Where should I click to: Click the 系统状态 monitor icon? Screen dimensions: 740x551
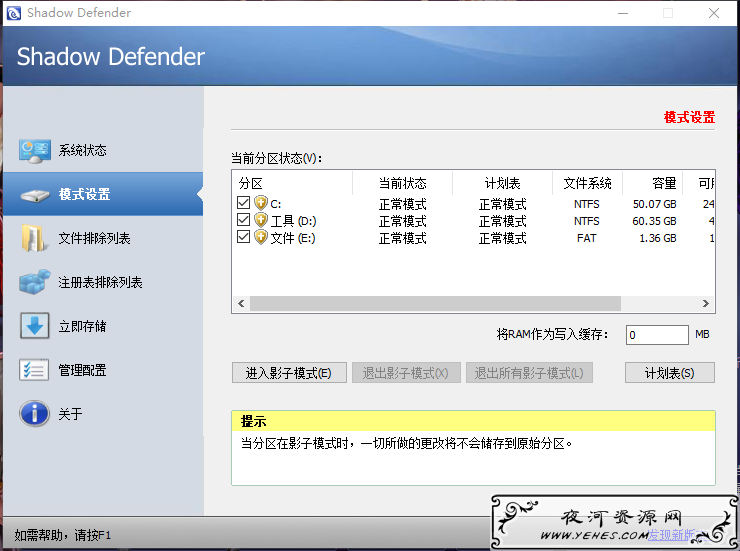coord(34,151)
